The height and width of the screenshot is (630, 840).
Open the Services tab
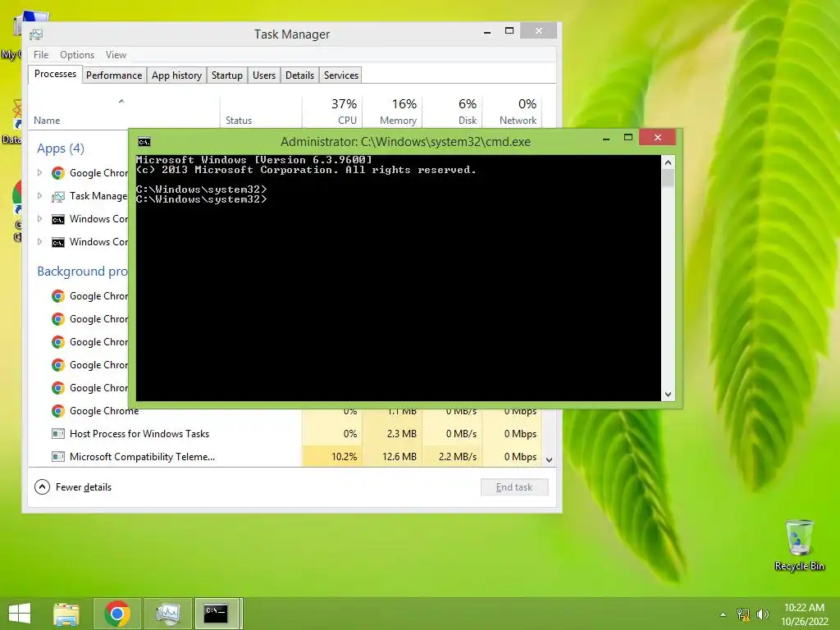[340, 75]
